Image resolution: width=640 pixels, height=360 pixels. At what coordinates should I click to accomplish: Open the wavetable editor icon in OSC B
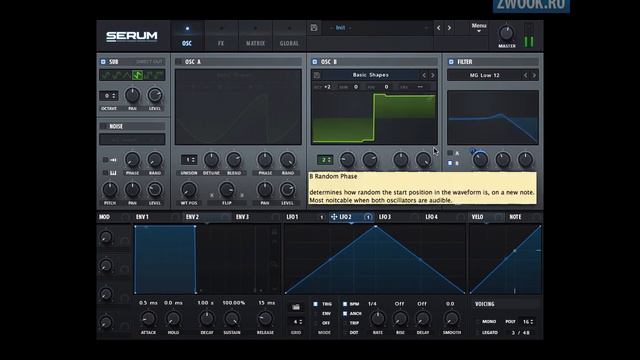317,75
